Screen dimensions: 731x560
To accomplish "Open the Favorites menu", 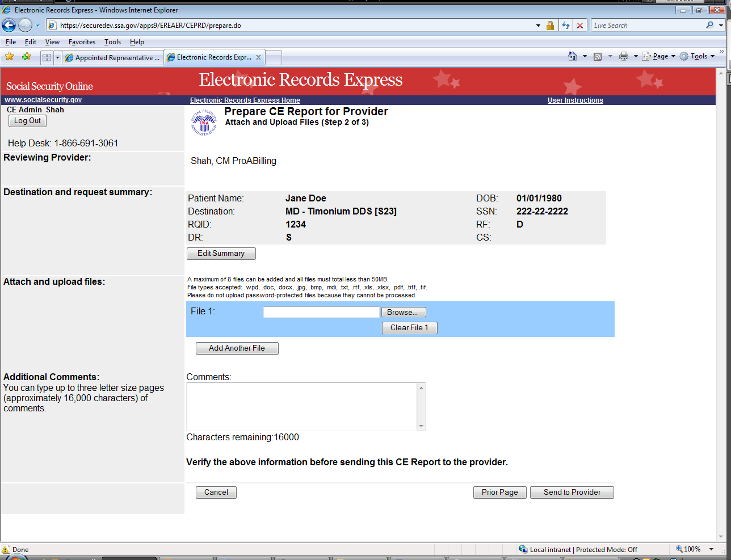I will tap(82, 42).
